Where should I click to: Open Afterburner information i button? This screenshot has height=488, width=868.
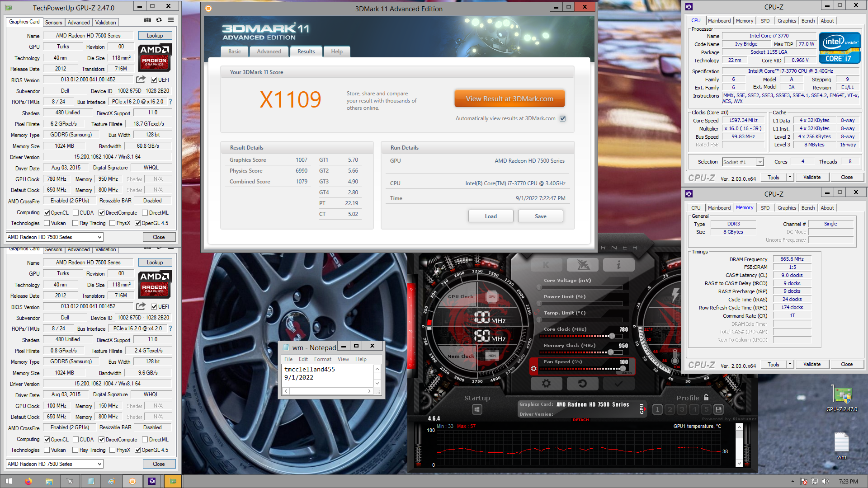(618, 265)
